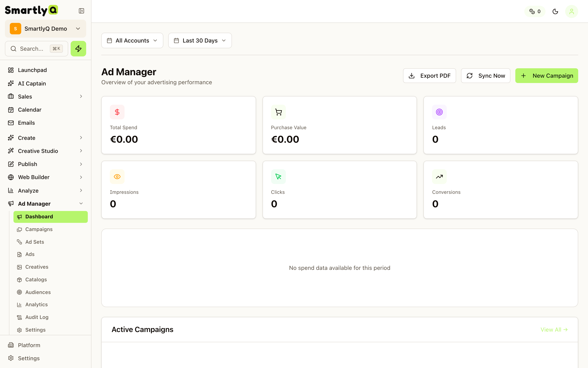The height and width of the screenshot is (368, 588).
Task: Click Sync Now
Action: point(486,76)
